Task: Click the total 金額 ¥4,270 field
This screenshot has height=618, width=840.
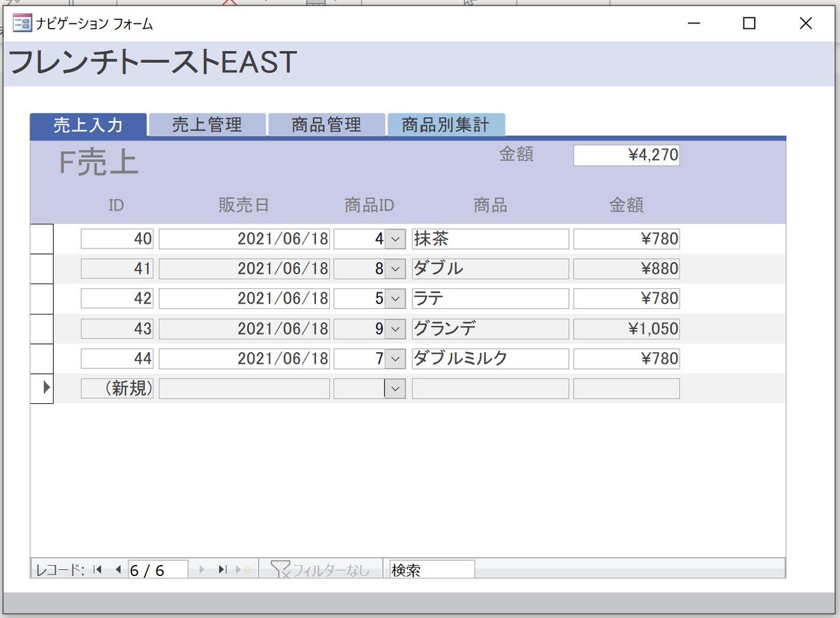Action: (627, 155)
